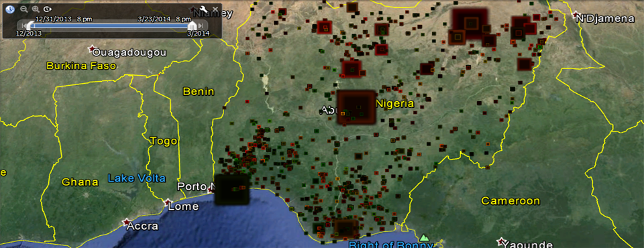Image resolution: width=644 pixels, height=248 pixels.
Task: Click the Lake Volta label
Action: pos(137,178)
